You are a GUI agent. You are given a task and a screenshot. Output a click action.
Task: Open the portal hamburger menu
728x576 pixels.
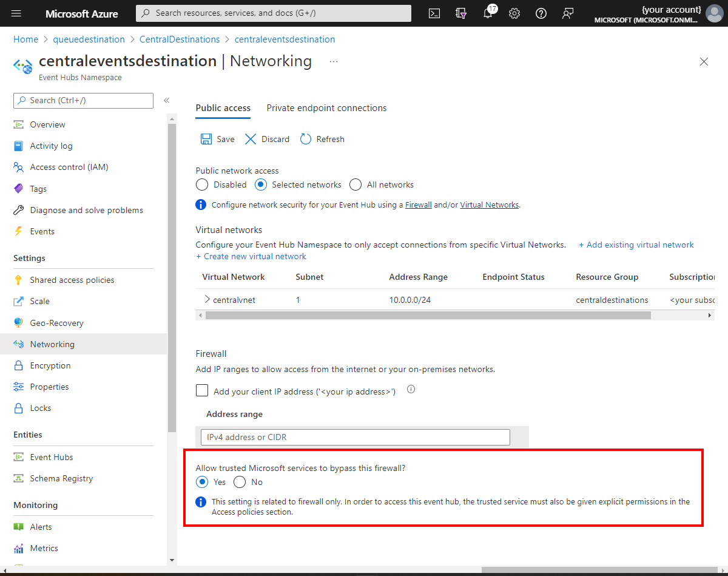15,13
